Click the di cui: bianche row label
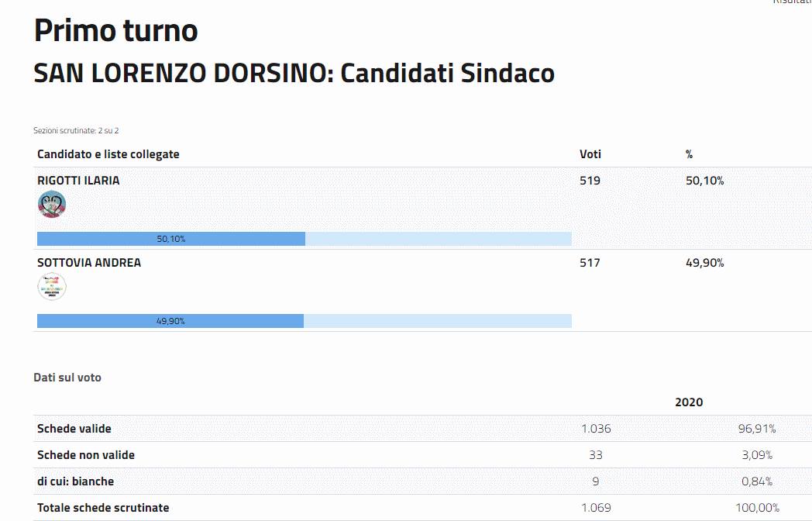 [x=76, y=481]
